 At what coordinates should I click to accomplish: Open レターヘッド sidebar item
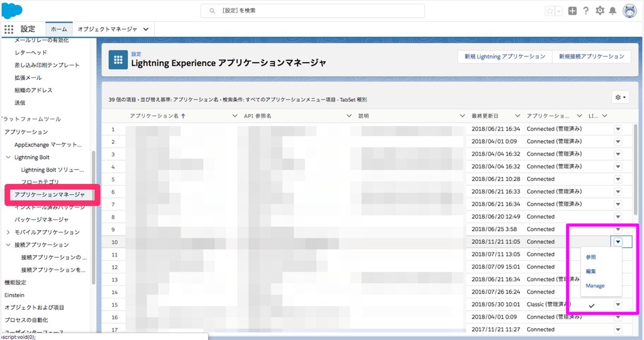pos(31,53)
